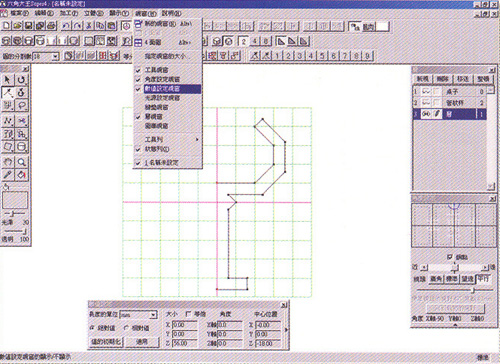The height and width of the screenshot is (364, 500).
Task: Click the 光澤 gloss slider
Action: [14, 214]
